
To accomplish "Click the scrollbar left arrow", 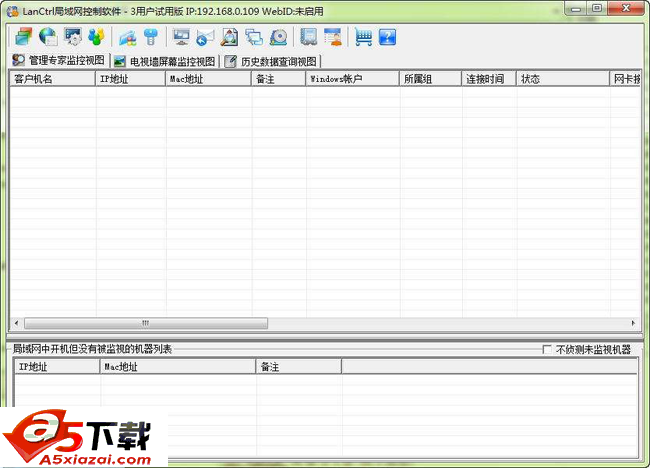I will 17,323.
